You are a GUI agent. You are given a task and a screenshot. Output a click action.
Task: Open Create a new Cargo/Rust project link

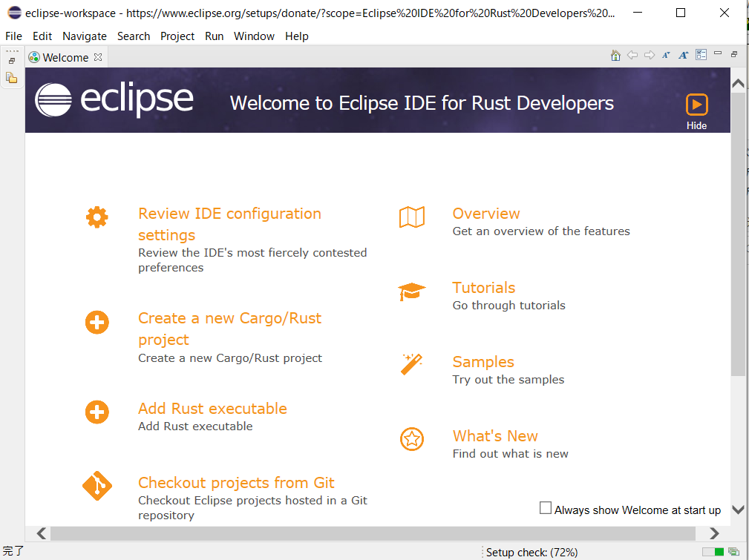[230, 329]
